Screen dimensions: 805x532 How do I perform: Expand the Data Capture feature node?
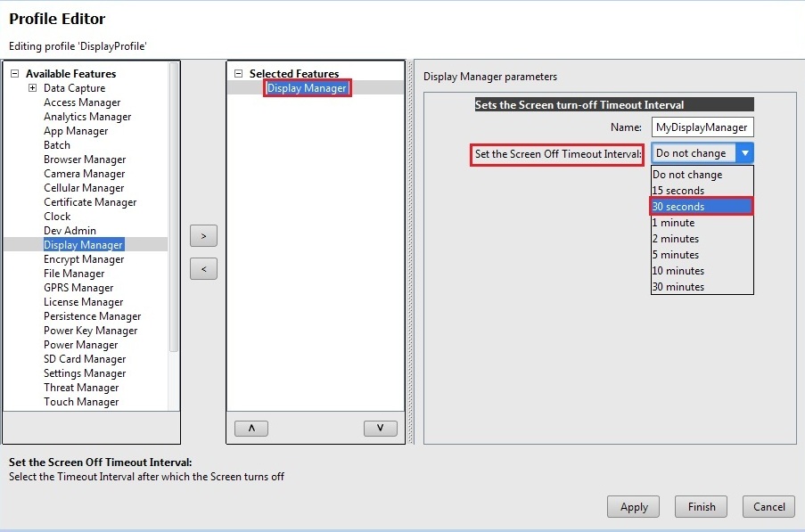pyautogui.click(x=32, y=87)
